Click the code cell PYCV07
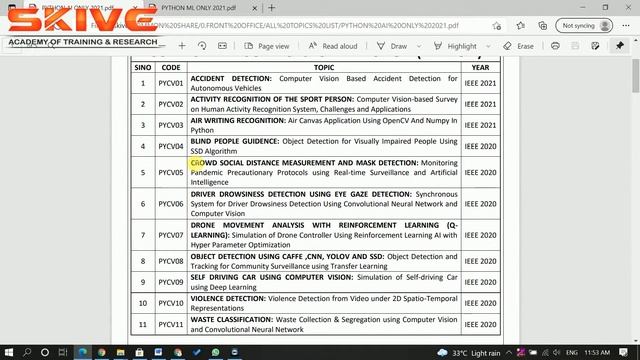640x360 pixels. 171,235
